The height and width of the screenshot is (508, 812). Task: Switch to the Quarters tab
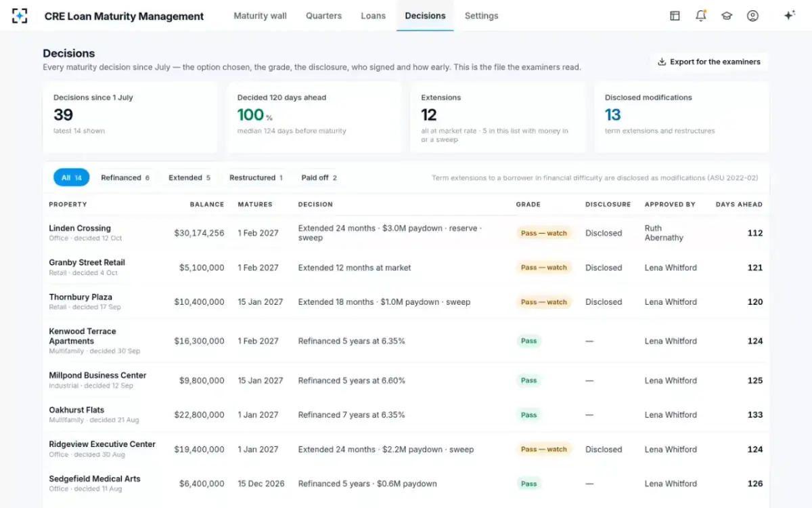point(323,16)
